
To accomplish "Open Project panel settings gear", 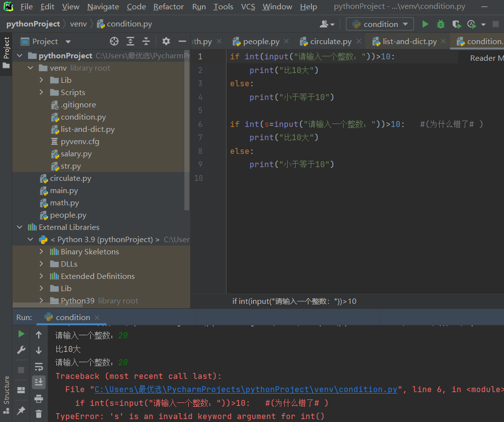I will tap(166, 41).
